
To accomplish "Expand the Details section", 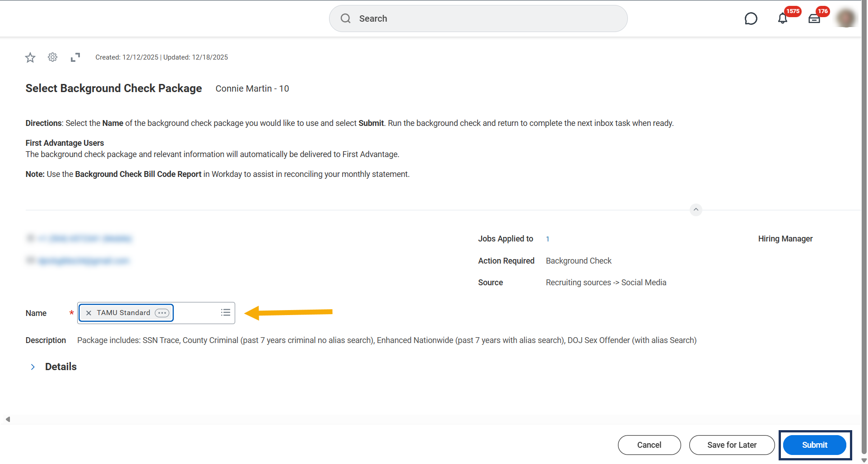I will [x=33, y=367].
